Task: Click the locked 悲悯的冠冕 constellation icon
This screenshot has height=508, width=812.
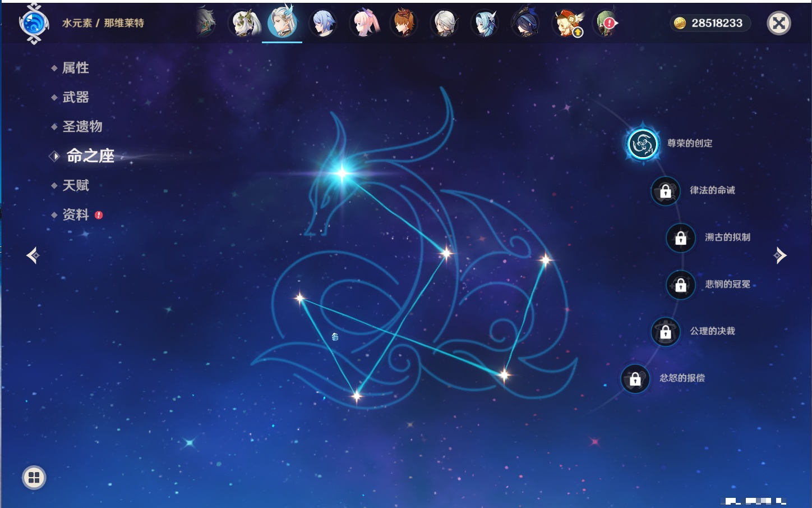Action: pyautogui.click(x=681, y=285)
